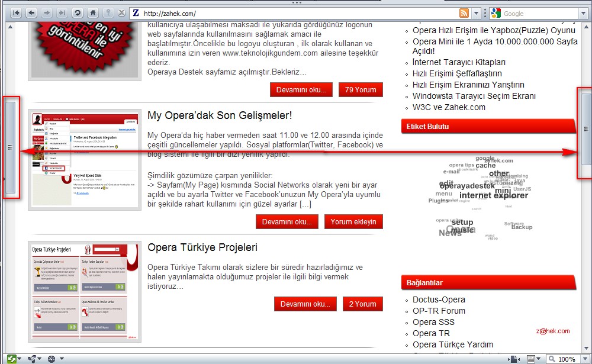Open the Opera Mini 10.000.000.000 Sayfa link
Screen dimensions: 592x364
point(495,46)
